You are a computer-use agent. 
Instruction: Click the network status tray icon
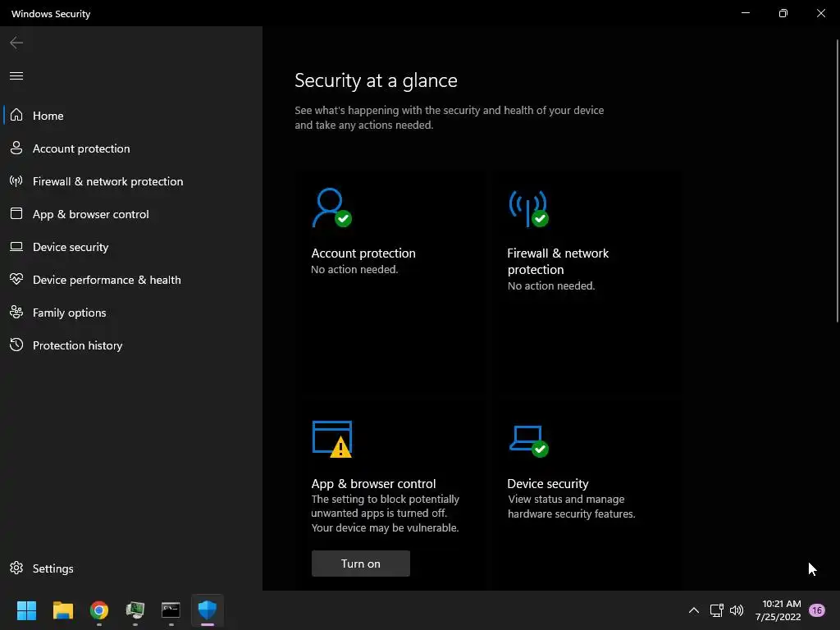pyautogui.click(x=716, y=610)
